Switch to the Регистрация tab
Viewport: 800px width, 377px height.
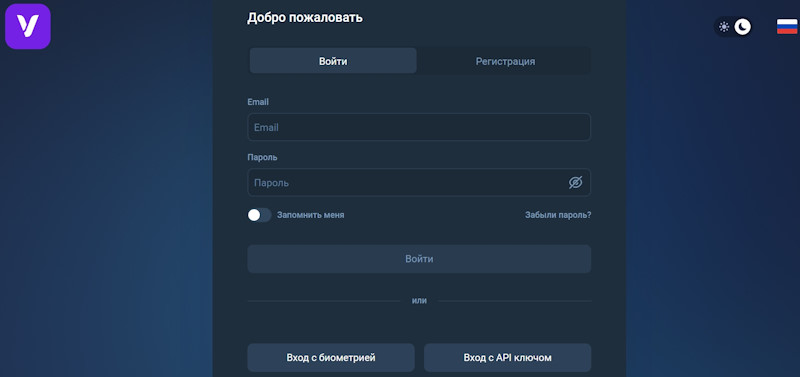pos(505,61)
